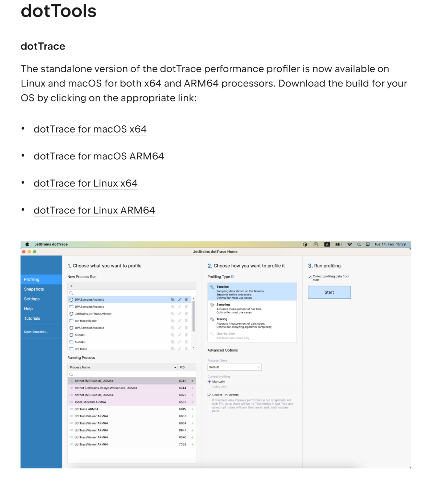Select the Timeline profiling type

point(252,292)
